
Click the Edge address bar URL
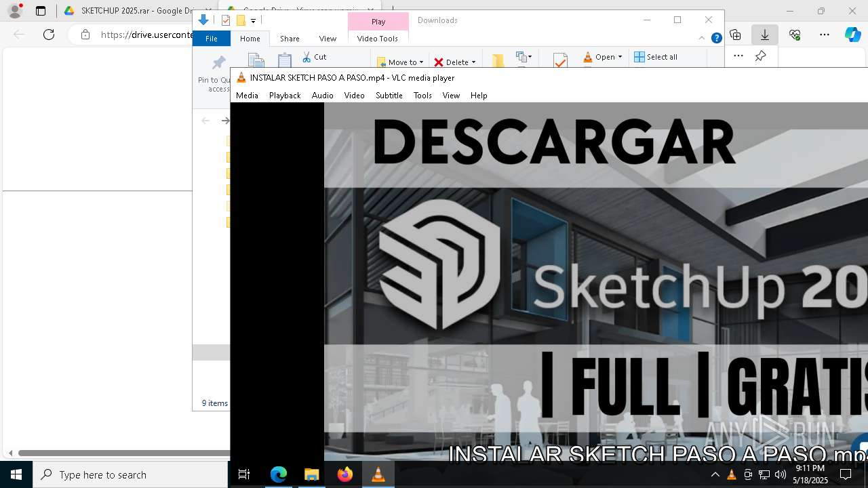147,35
